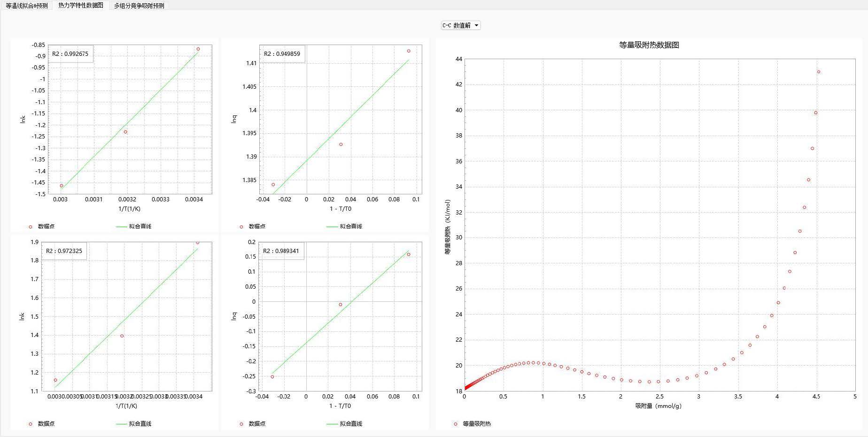The height and width of the screenshot is (437, 868).
Task: Click 数据点 legend marker under bottom-middle chart
Action: [x=241, y=424]
